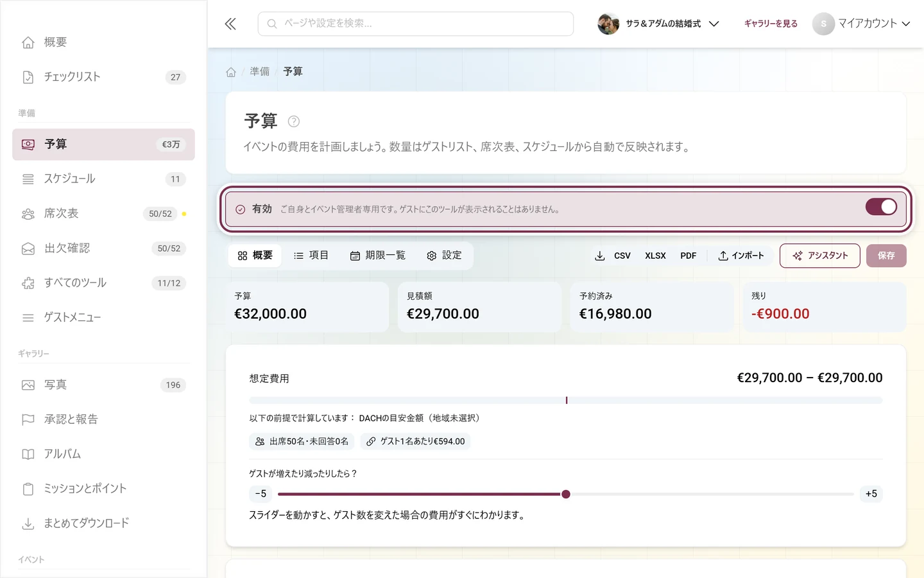Click the ゲストメニュー hamburger icon

point(28,318)
